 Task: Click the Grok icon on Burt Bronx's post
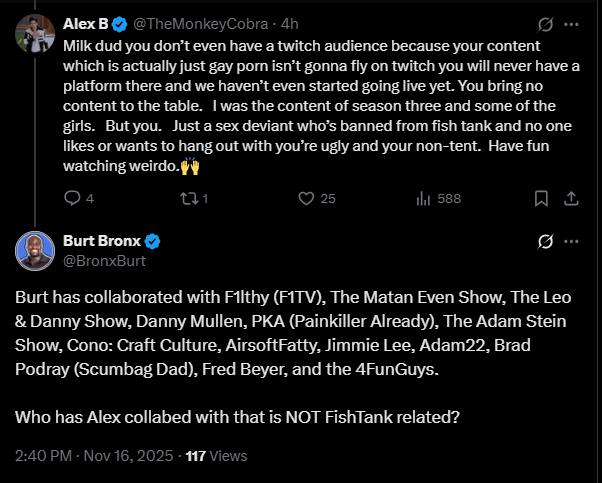[x=546, y=242]
